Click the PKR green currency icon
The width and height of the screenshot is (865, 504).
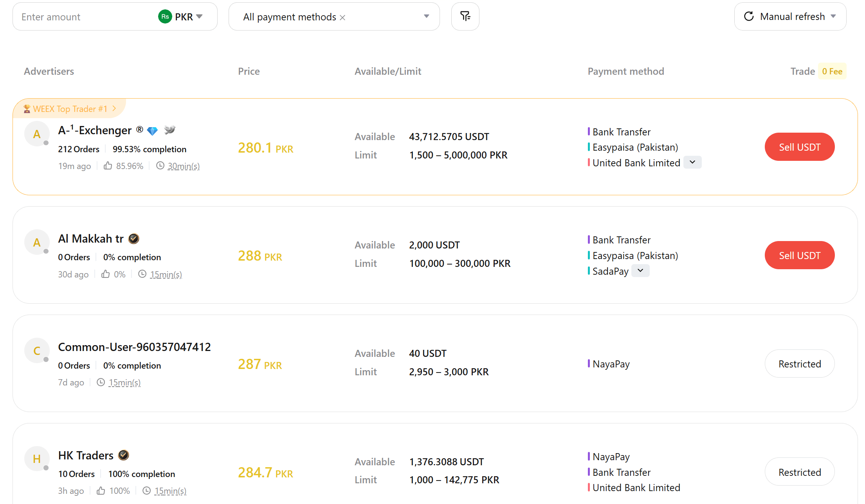(x=165, y=16)
